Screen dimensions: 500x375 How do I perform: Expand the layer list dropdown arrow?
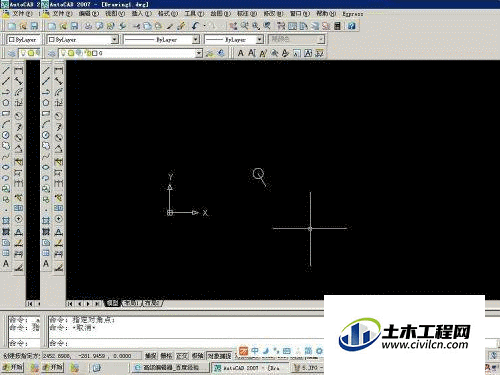click(x=199, y=53)
